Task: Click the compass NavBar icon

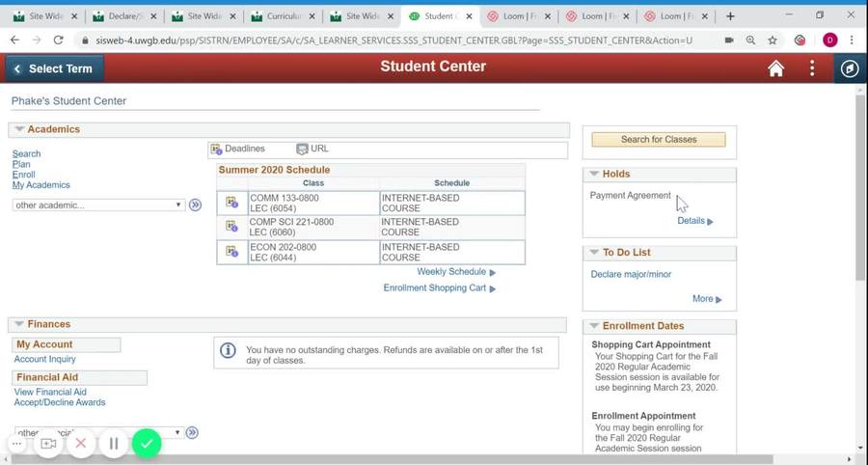Action: pyautogui.click(x=849, y=68)
